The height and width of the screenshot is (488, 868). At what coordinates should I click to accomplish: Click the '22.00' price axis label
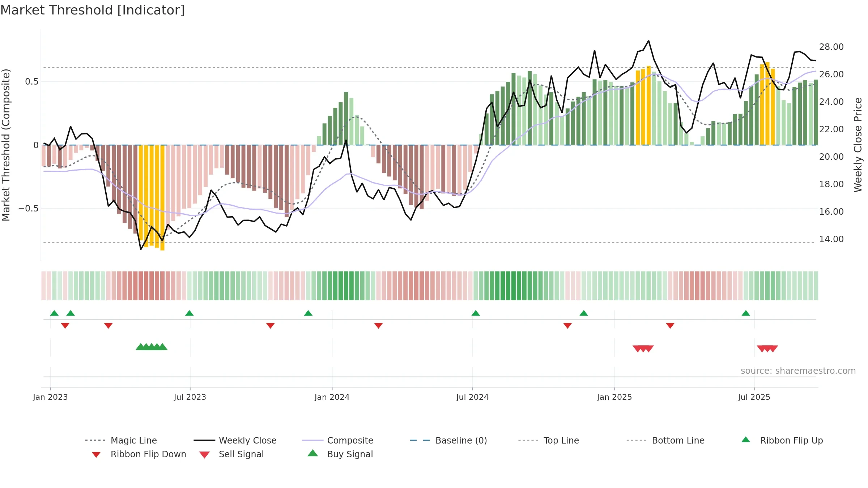click(831, 129)
